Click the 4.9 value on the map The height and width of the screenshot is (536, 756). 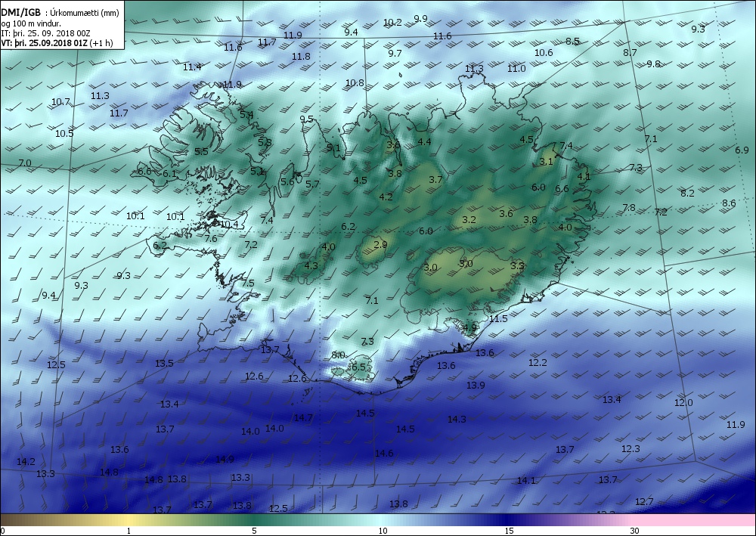point(469,328)
